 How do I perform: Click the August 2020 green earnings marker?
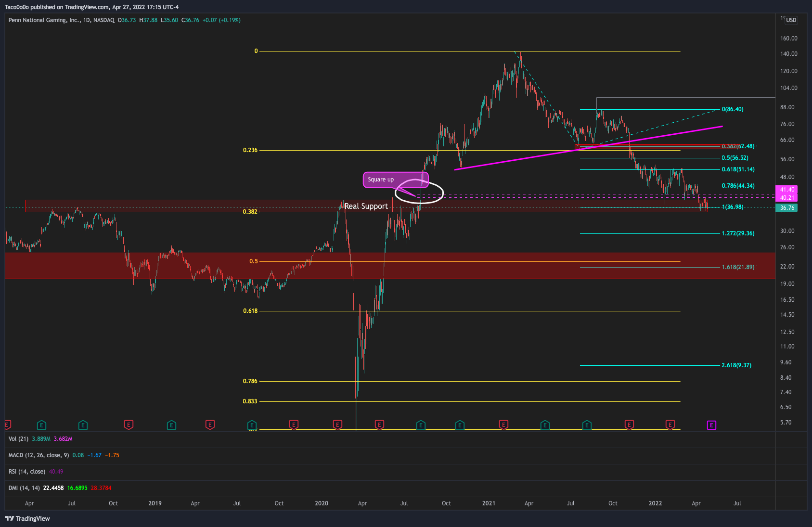click(421, 425)
